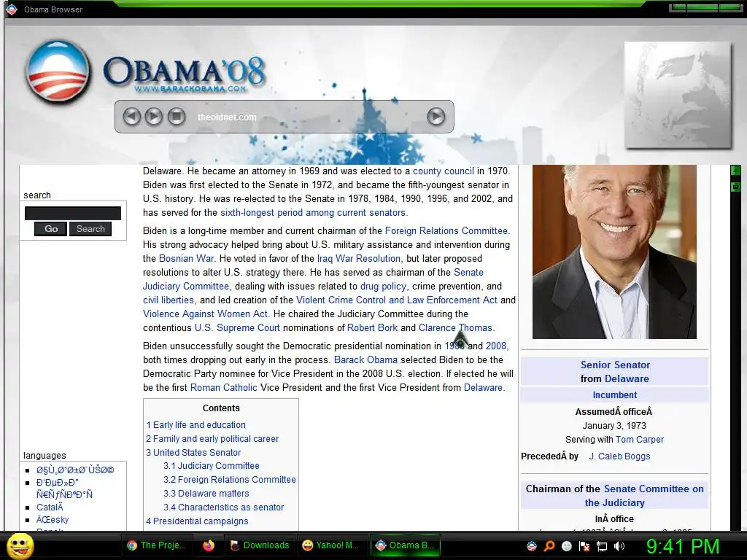The image size is (747, 560).
Task: Open the Barack Obama link
Action: tap(365, 359)
